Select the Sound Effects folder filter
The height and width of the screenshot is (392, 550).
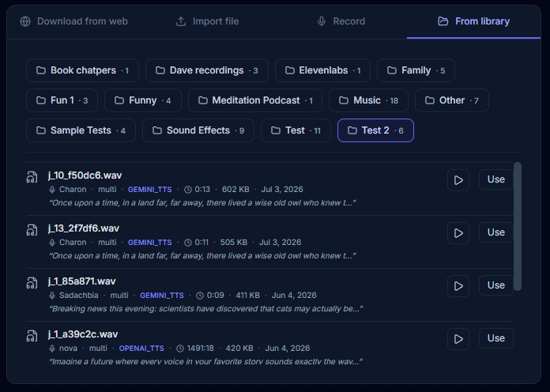click(198, 130)
